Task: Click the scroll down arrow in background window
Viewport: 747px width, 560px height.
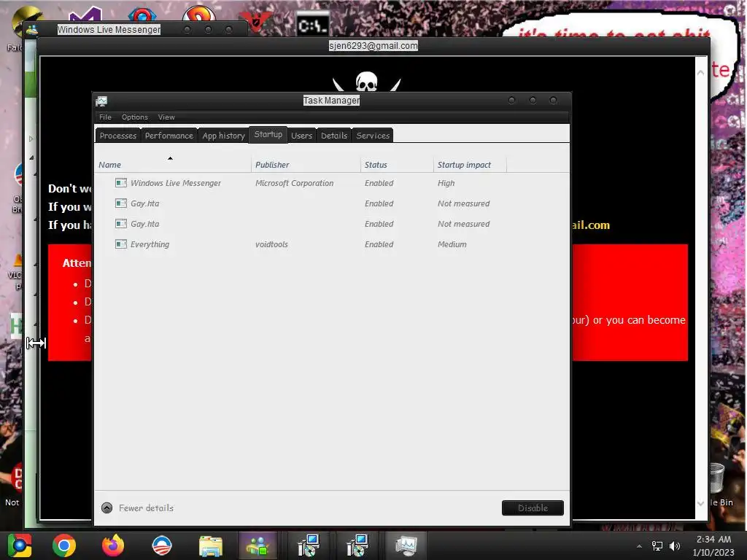Action: (700, 503)
